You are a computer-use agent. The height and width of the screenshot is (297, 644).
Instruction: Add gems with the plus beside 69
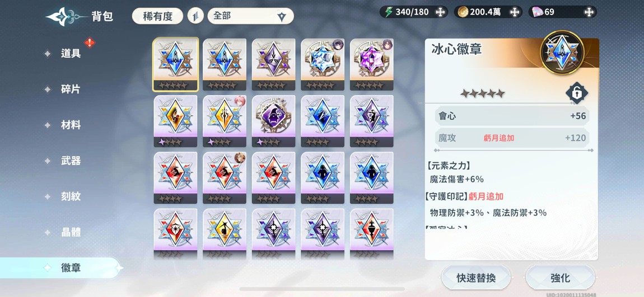click(x=589, y=12)
